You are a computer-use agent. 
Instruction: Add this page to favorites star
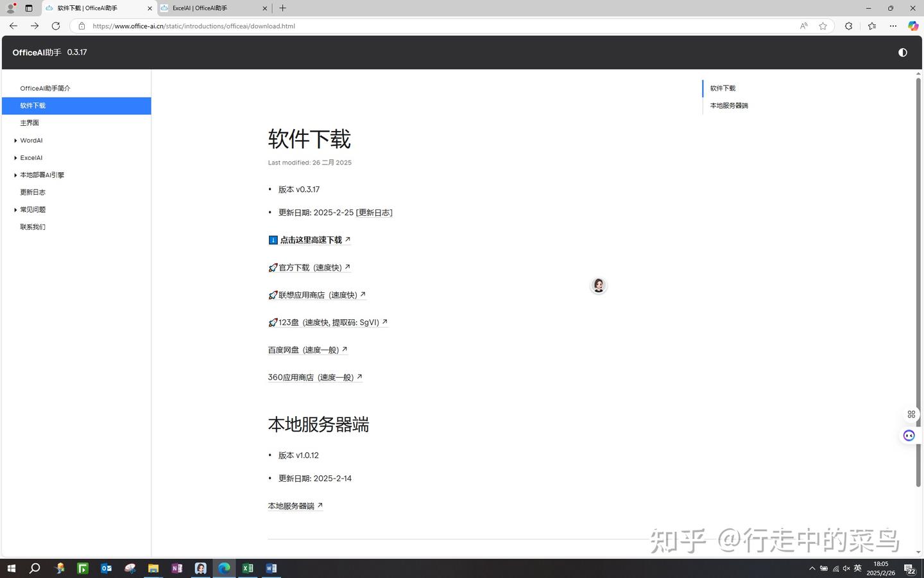pos(823,26)
